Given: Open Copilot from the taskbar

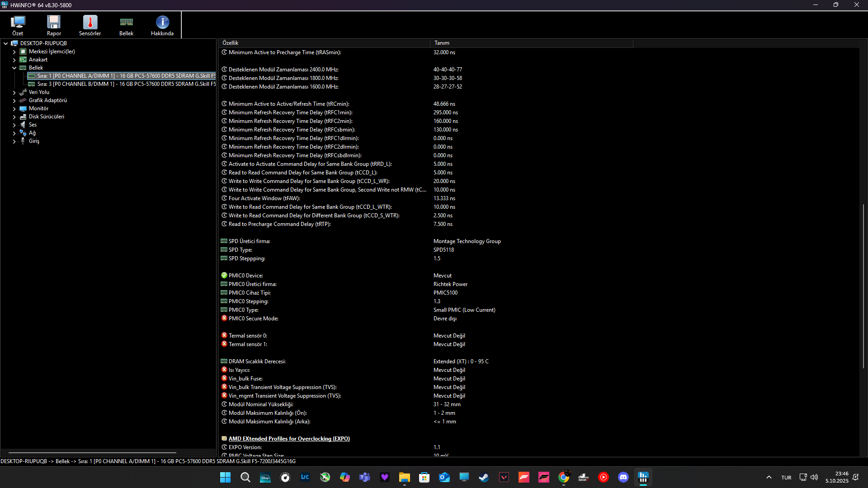Looking at the screenshot, I should pos(345,477).
